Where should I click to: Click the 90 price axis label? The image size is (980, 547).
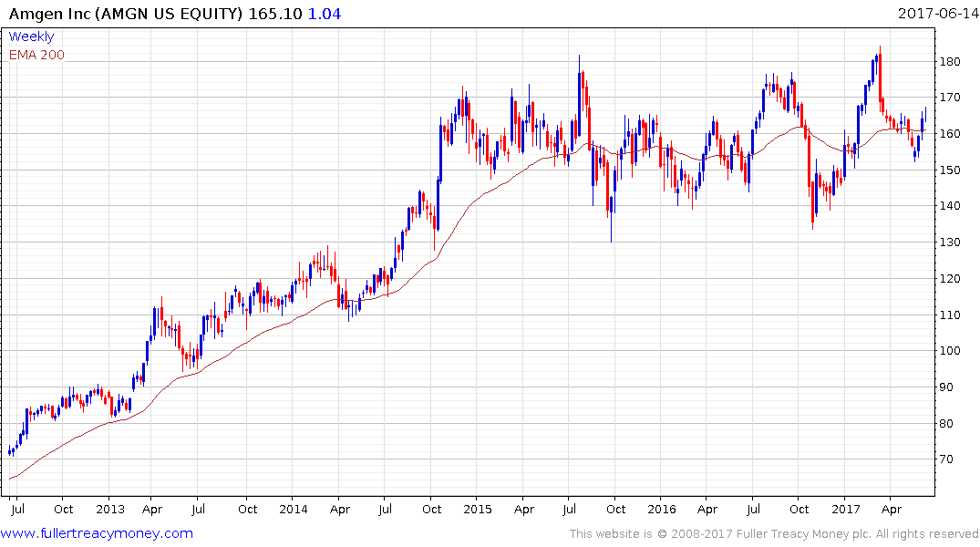[x=946, y=387]
